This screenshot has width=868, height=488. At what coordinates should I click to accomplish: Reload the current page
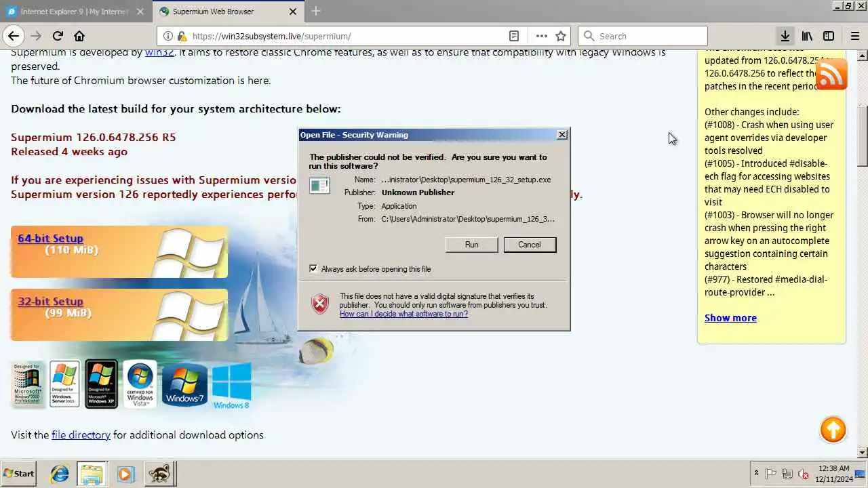pyautogui.click(x=58, y=36)
